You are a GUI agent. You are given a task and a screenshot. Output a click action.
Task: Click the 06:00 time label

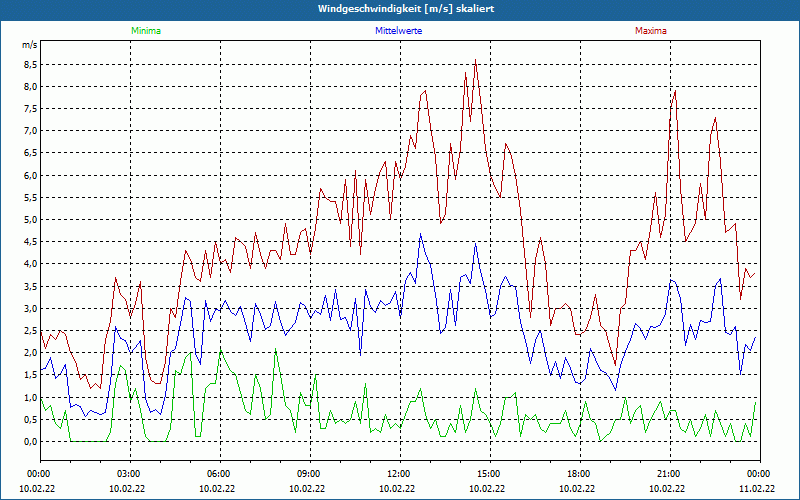[x=220, y=474]
